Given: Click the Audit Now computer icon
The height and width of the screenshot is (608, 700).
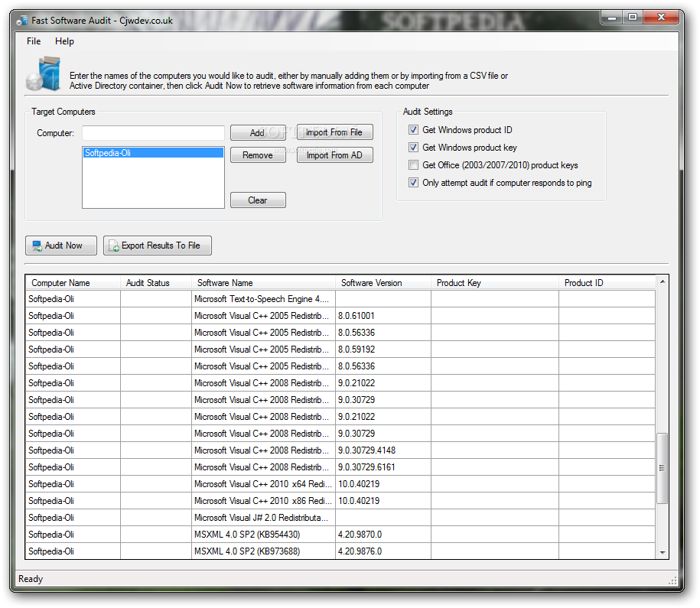Looking at the screenshot, I should point(37,246).
